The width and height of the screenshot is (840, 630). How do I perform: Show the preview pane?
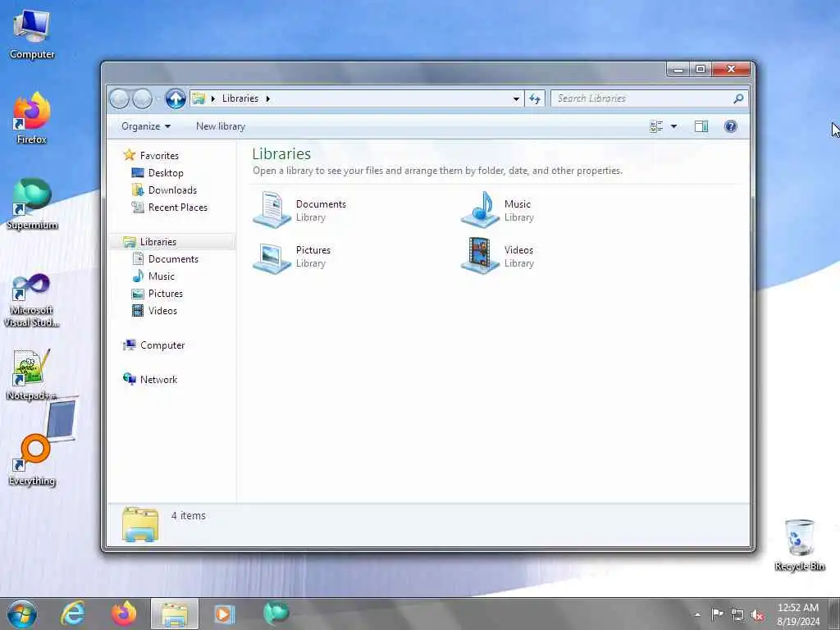(701, 126)
